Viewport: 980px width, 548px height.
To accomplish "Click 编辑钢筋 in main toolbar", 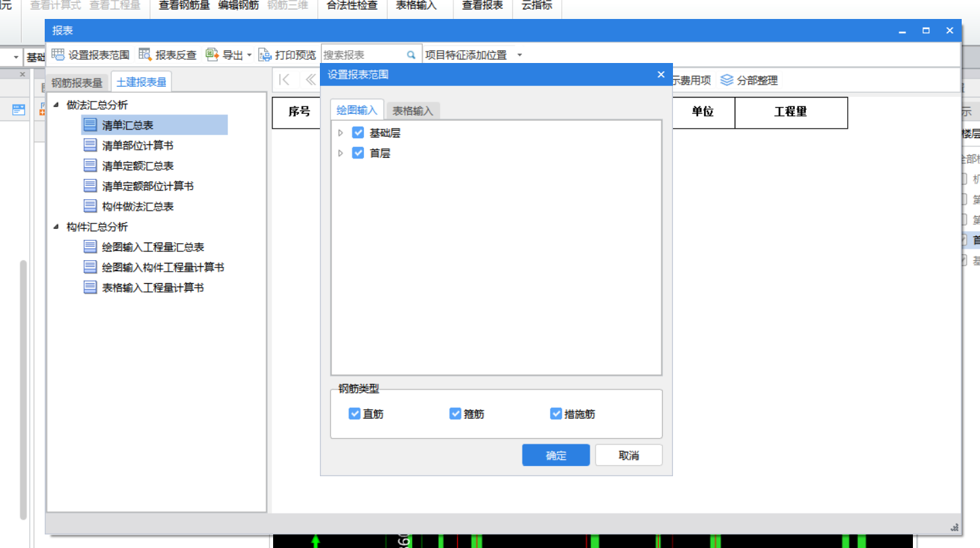I will (239, 5).
